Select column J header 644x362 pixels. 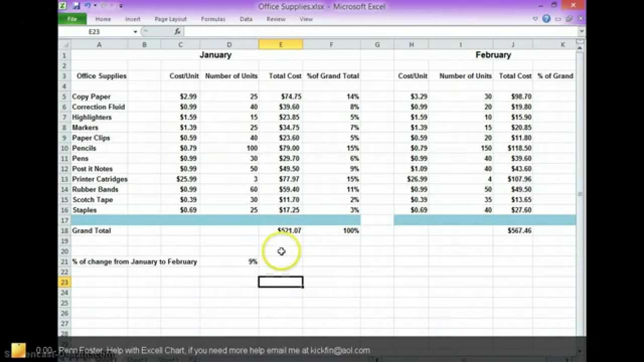(513, 45)
